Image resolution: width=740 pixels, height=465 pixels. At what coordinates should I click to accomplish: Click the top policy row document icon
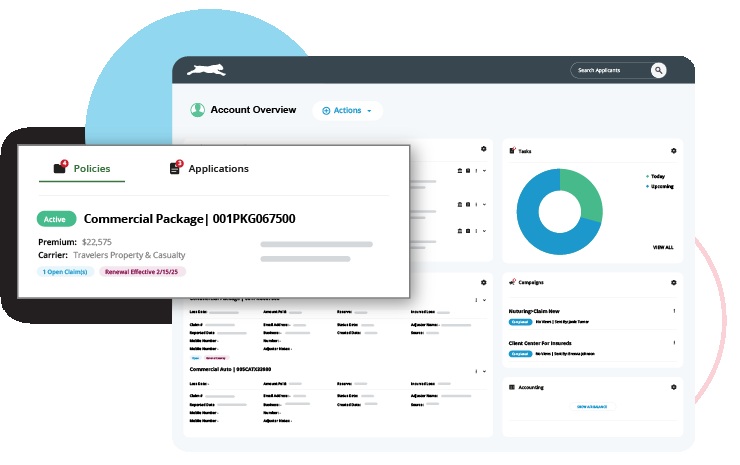point(468,171)
